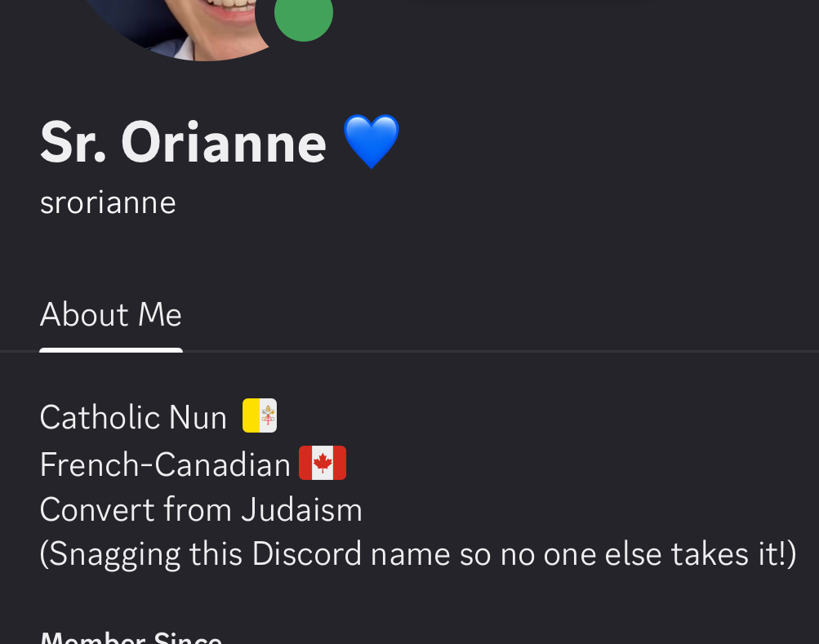
Task: Click the Canadian flag emoji
Action: click(x=323, y=463)
